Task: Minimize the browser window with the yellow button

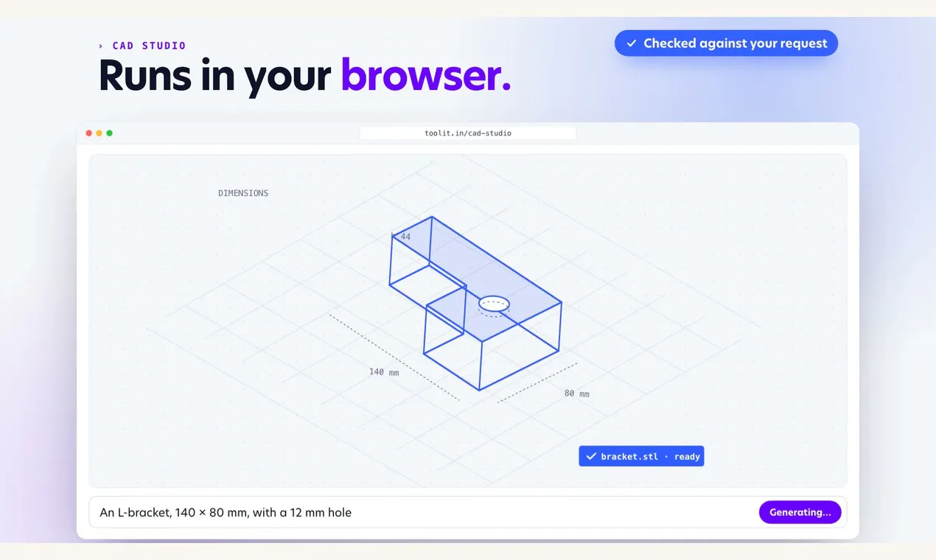Action: point(99,133)
